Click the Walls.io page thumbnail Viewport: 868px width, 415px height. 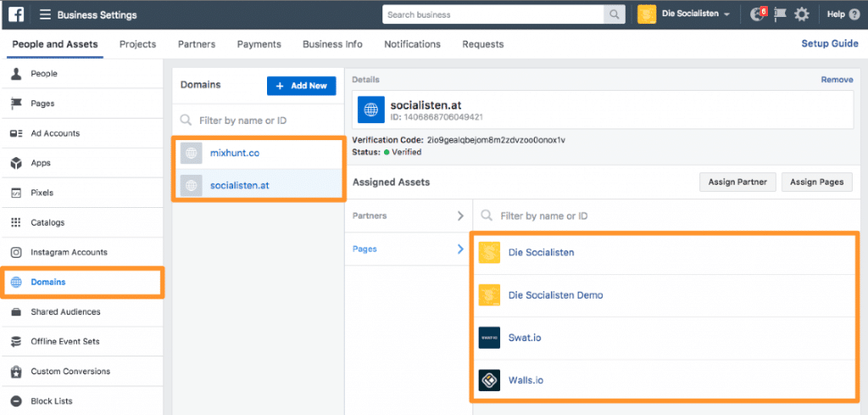coord(489,381)
